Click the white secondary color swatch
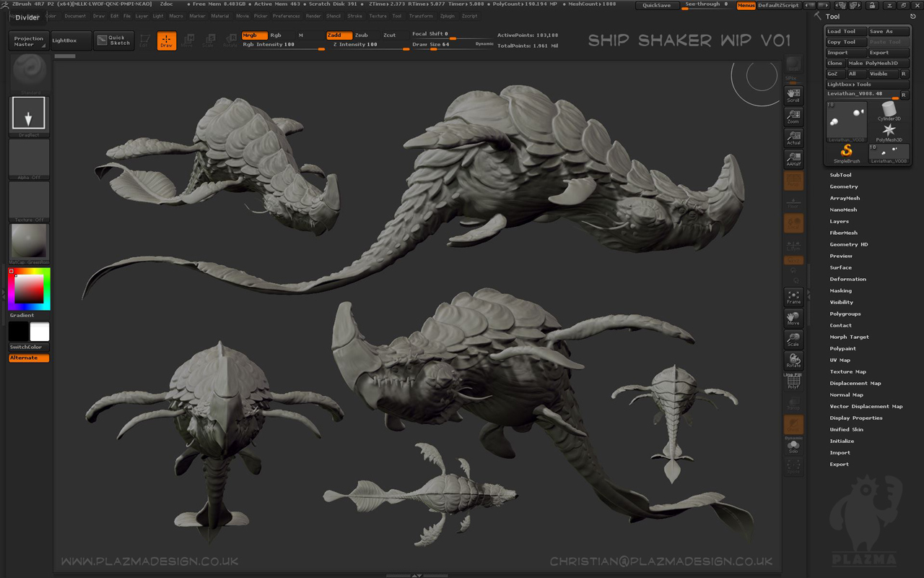 [x=40, y=332]
